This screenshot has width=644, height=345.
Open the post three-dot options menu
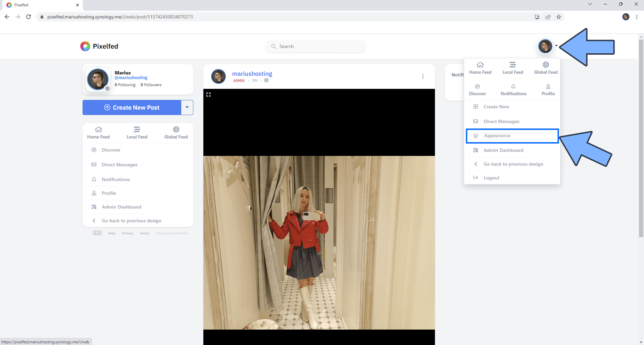pyautogui.click(x=423, y=76)
